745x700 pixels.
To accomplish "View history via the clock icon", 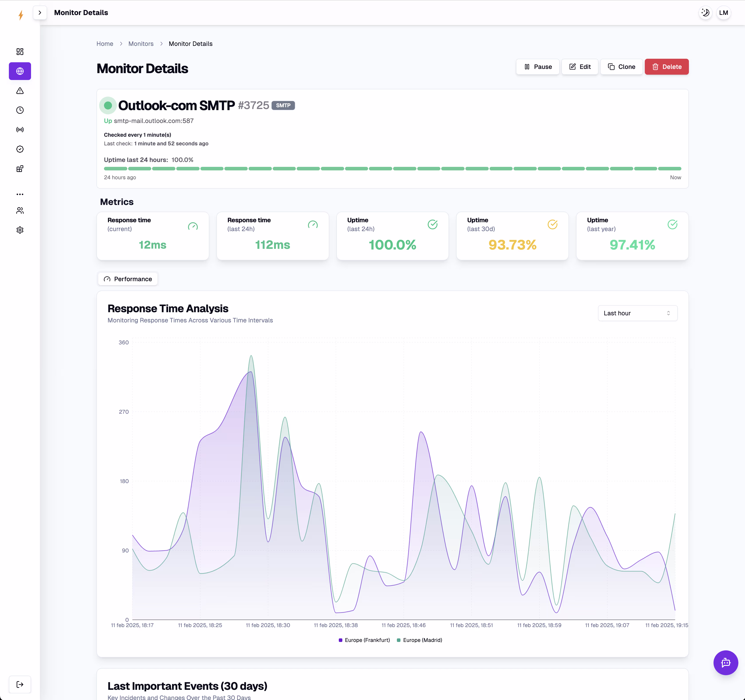I will tap(20, 110).
